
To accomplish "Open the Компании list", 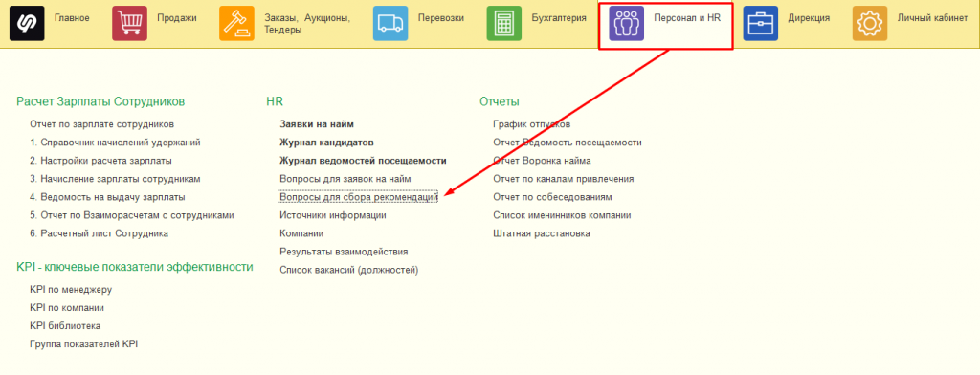I will pos(301,233).
